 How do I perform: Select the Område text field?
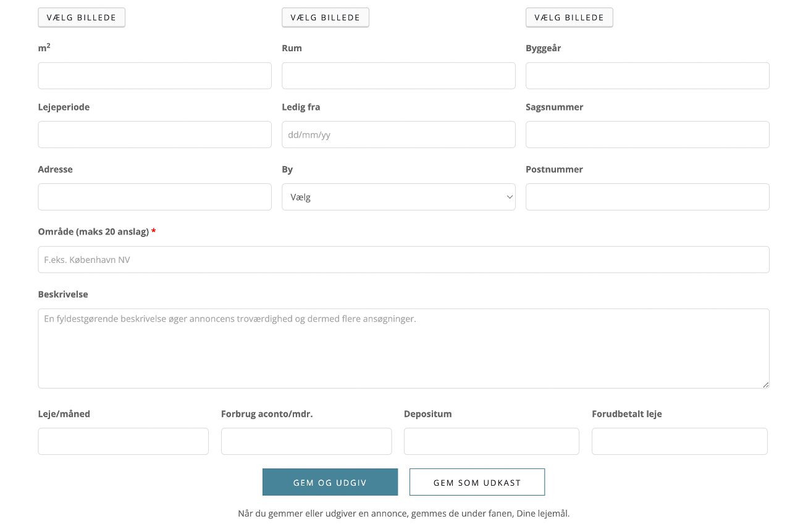click(x=403, y=260)
